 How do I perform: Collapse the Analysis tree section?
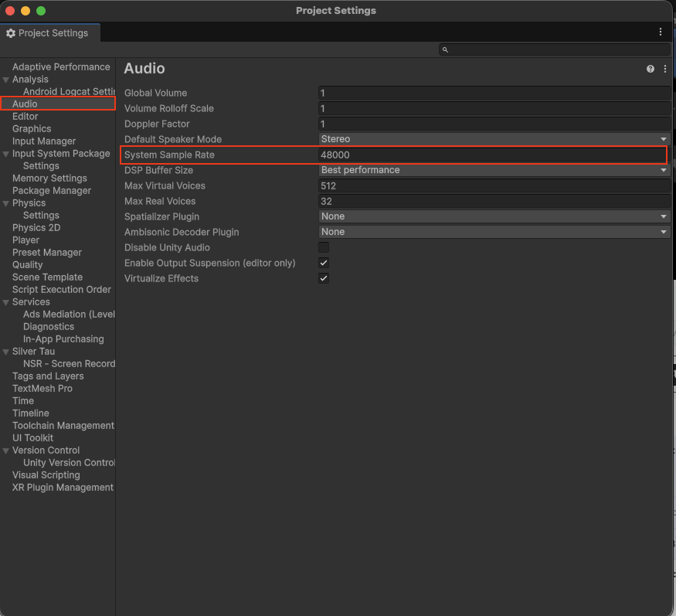6,80
